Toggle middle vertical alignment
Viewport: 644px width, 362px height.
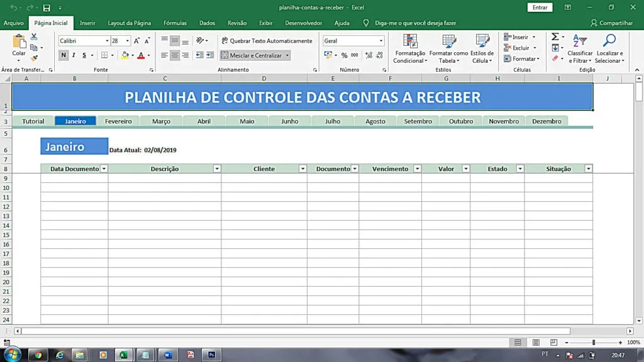175,40
